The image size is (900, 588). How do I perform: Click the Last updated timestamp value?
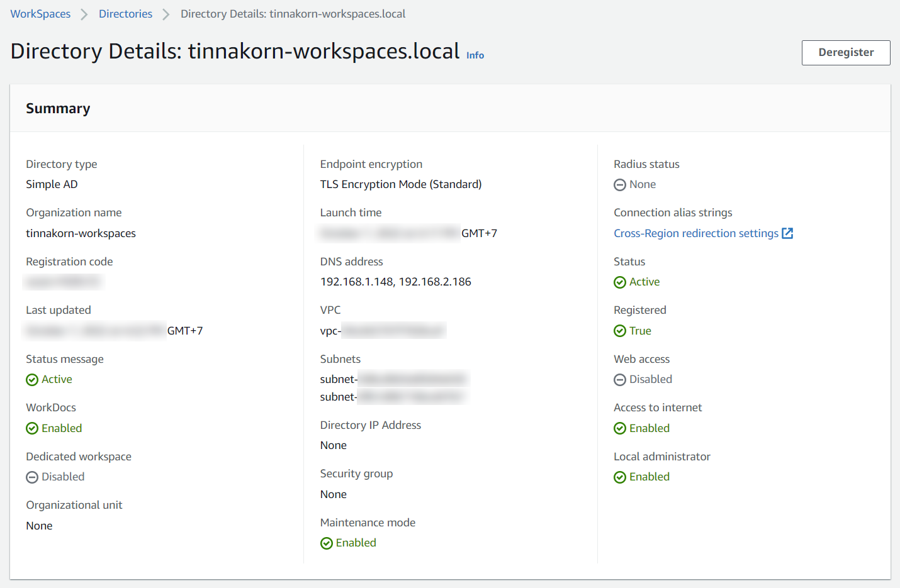click(x=115, y=331)
